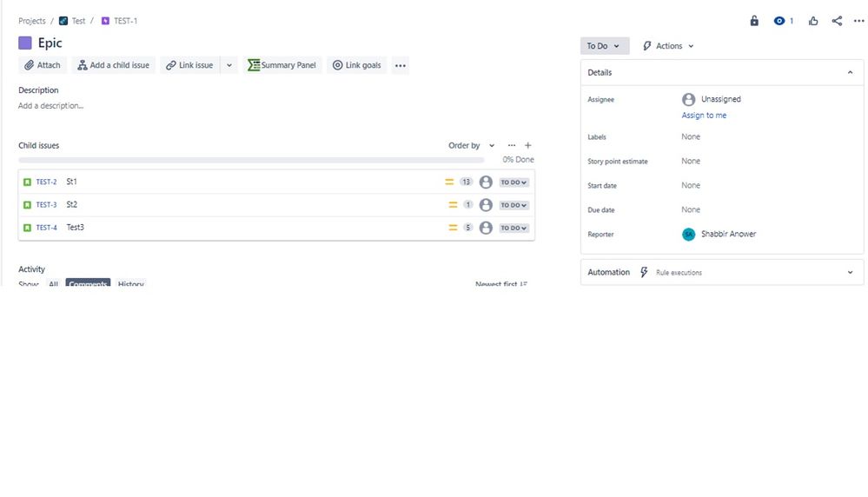Viewport: 868px width, 497px height.
Task: Click reporter Shabbir Anower
Action: pos(728,234)
